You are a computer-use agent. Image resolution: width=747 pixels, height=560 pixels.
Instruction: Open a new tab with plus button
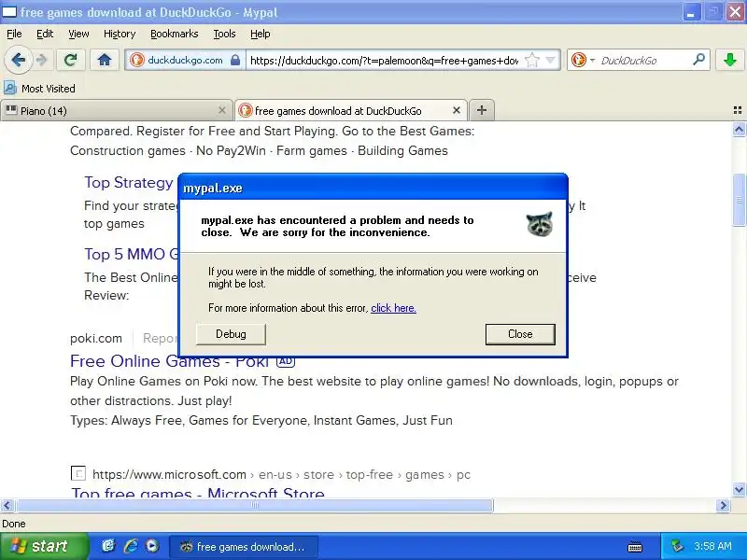(482, 110)
